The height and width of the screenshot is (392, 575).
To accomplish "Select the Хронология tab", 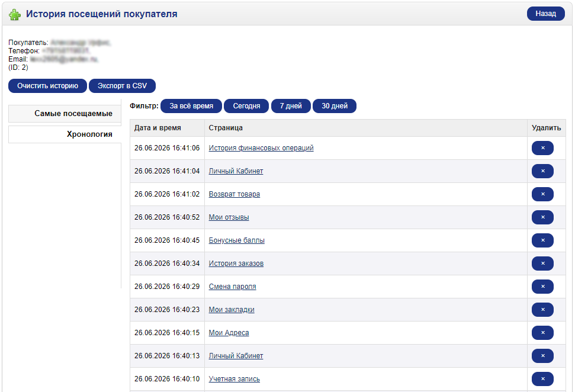I will tap(65, 134).
